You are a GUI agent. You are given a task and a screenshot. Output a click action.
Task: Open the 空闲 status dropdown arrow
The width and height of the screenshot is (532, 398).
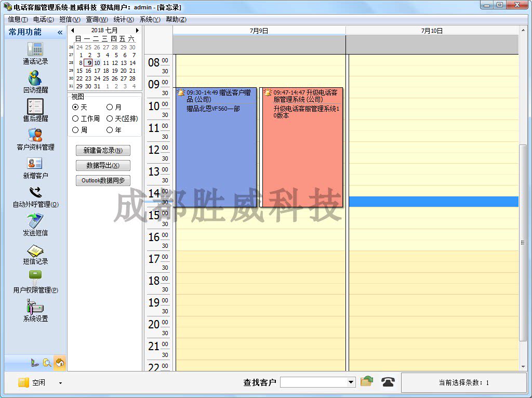coord(60,383)
